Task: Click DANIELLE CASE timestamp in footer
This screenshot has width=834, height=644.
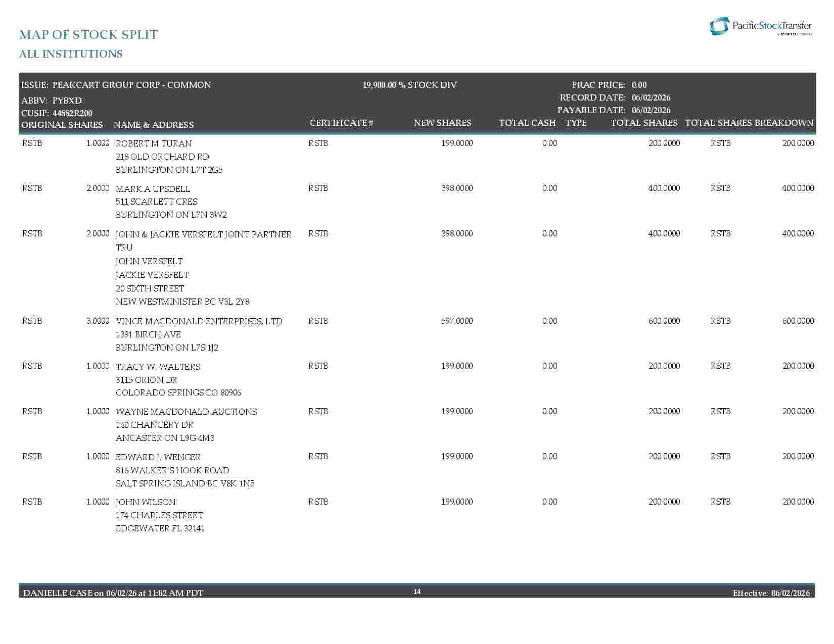Action: [113, 592]
